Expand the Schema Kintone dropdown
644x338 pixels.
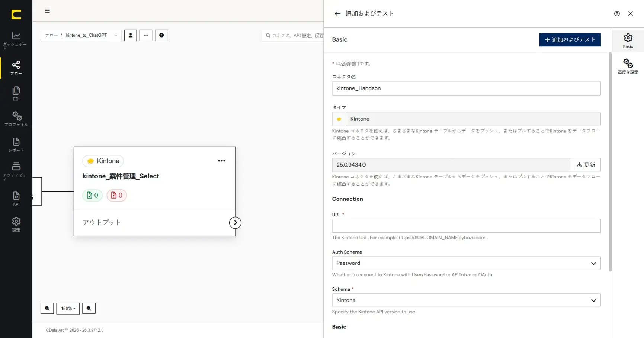(x=466, y=300)
